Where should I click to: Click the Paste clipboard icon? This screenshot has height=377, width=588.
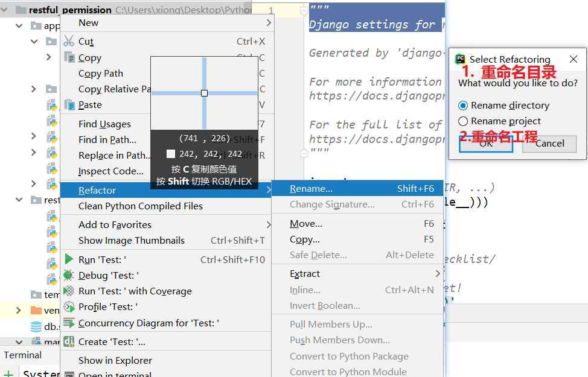click(x=69, y=104)
